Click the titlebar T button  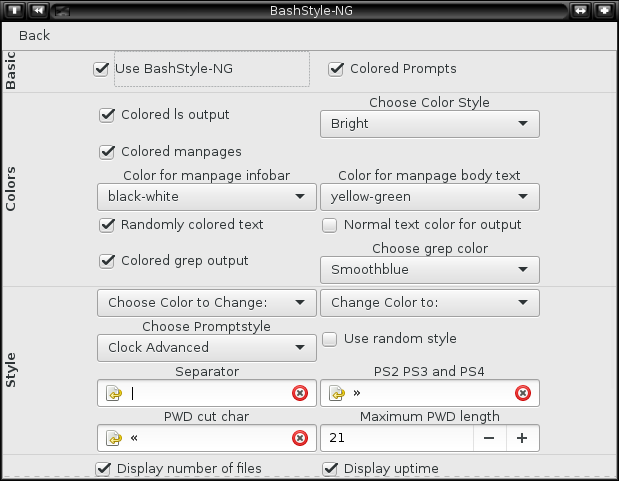14,10
